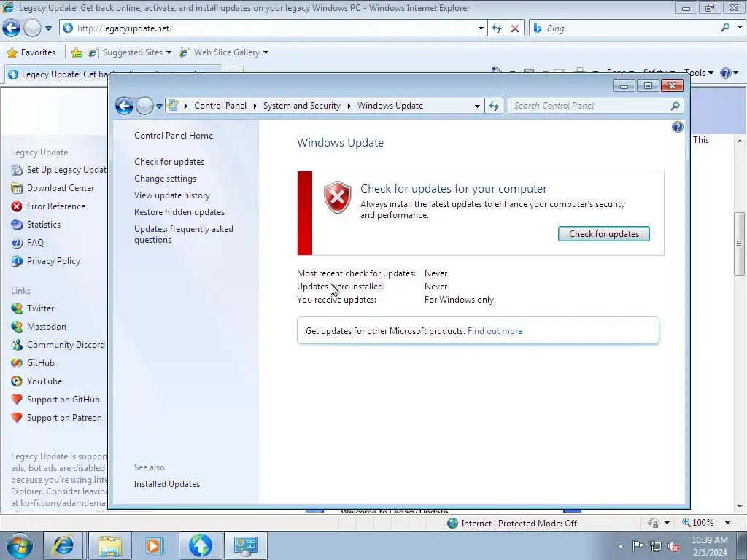This screenshot has height=560, width=747.
Task: Click Internet Explorer back button
Action: click(x=12, y=28)
